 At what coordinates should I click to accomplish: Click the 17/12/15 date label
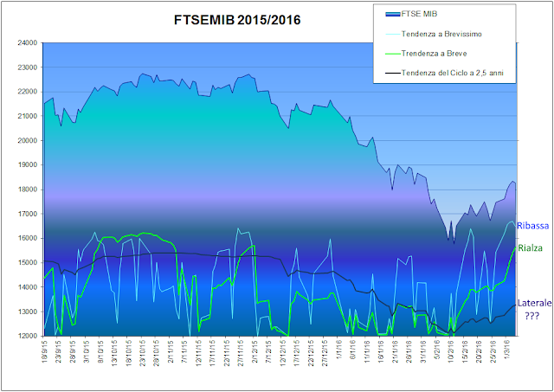point(296,354)
